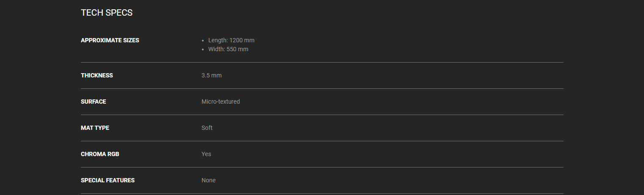
Task: Click the Yes value for Chroma RGB
Action: (x=206, y=154)
